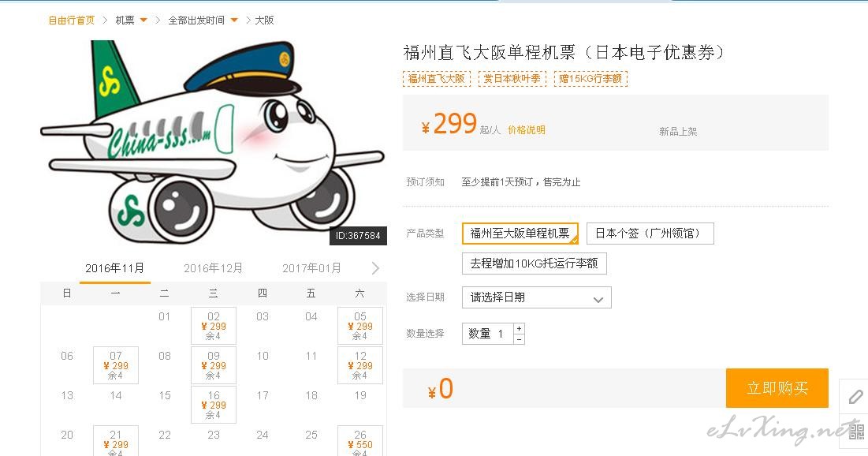Pick November 12 priced ¥299
Screen dimensions: 868x456
(360, 365)
